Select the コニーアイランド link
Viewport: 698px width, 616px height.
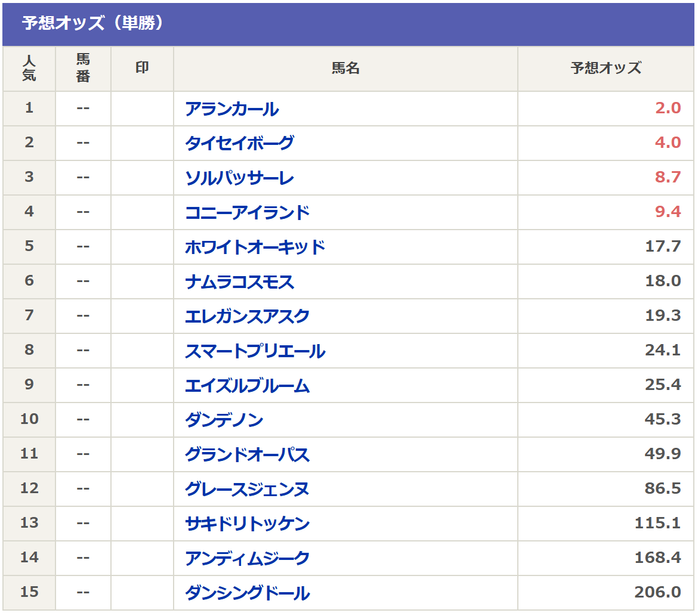[247, 213]
